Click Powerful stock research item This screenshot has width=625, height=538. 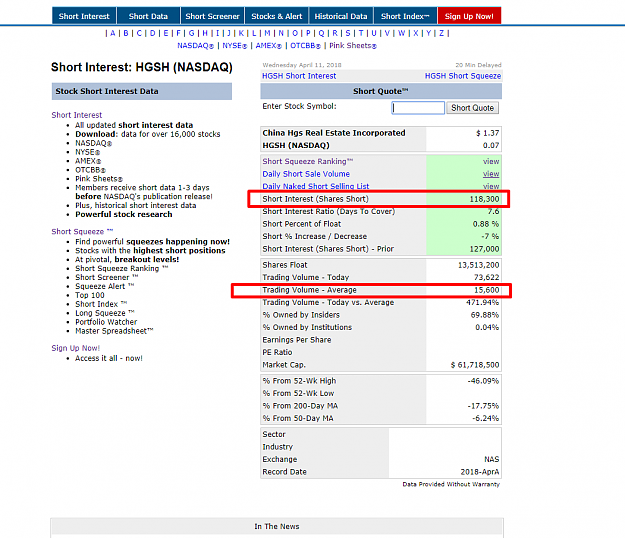[124, 214]
